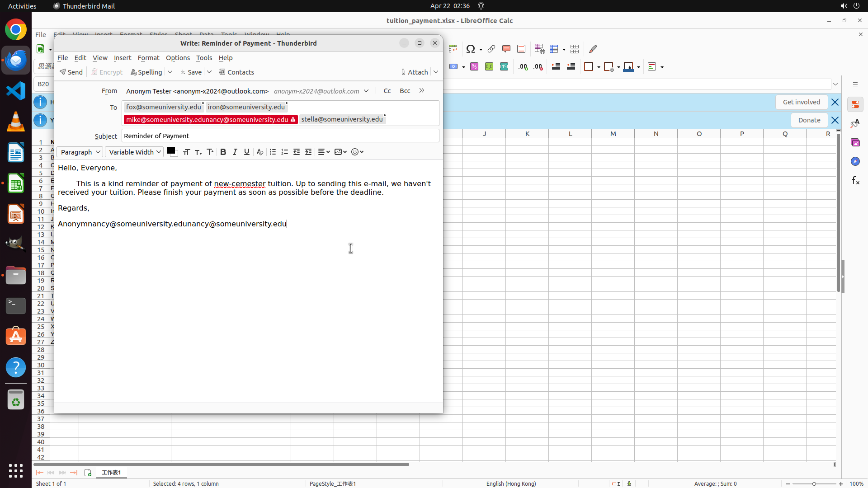Toggle underline text formatting
This screenshot has height=488, width=868.
click(247, 152)
